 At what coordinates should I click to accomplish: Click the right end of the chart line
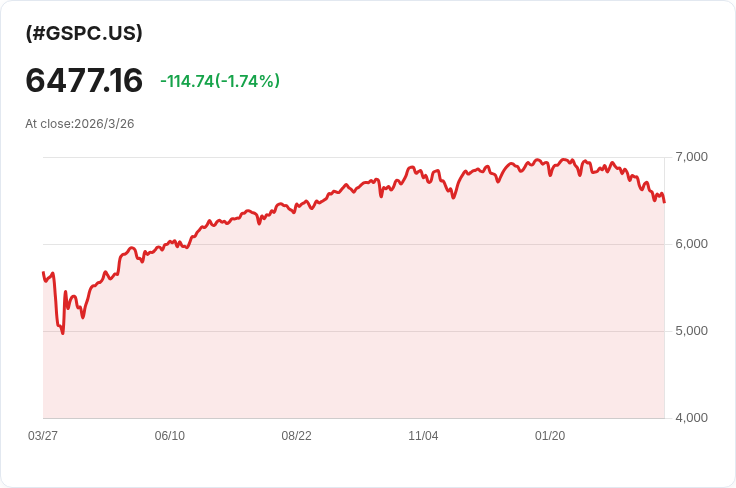tap(664, 202)
